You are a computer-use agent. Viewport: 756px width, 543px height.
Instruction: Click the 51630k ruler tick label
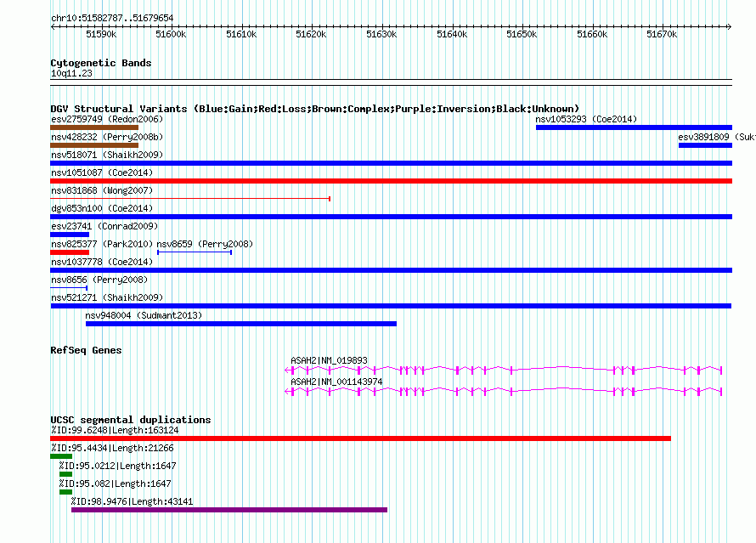pos(381,34)
